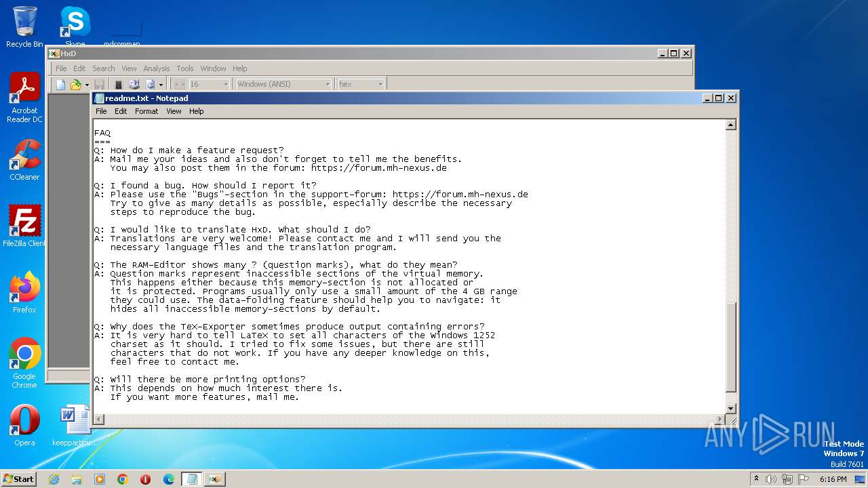Minimize the Notepad window
The image size is (868, 488).
(708, 98)
